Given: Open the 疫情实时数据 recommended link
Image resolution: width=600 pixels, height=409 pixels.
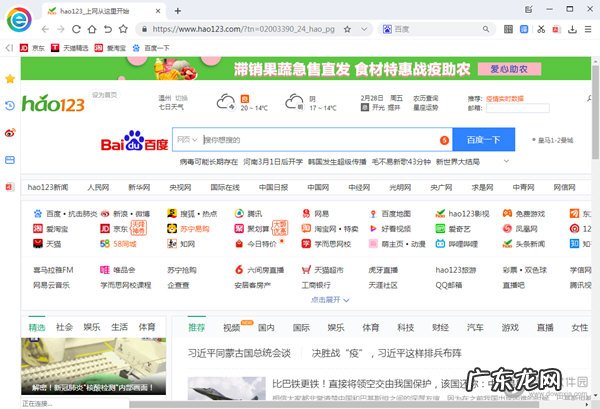Looking at the screenshot, I should (x=505, y=99).
